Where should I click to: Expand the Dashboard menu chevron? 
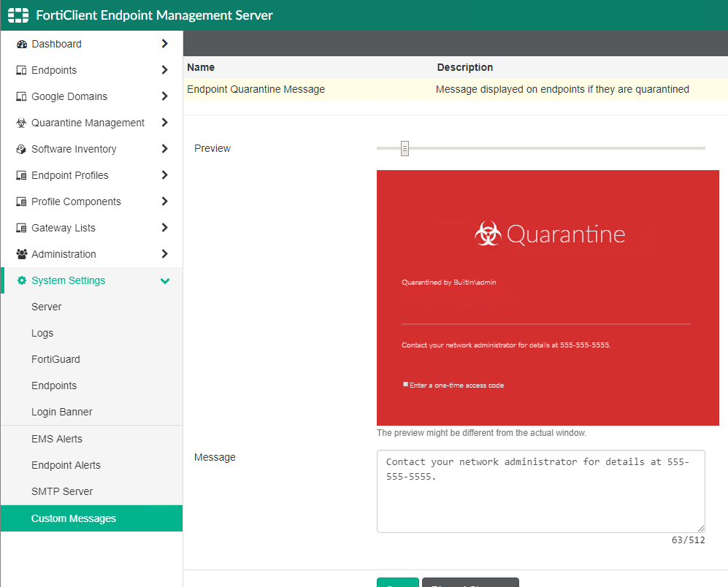click(164, 44)
